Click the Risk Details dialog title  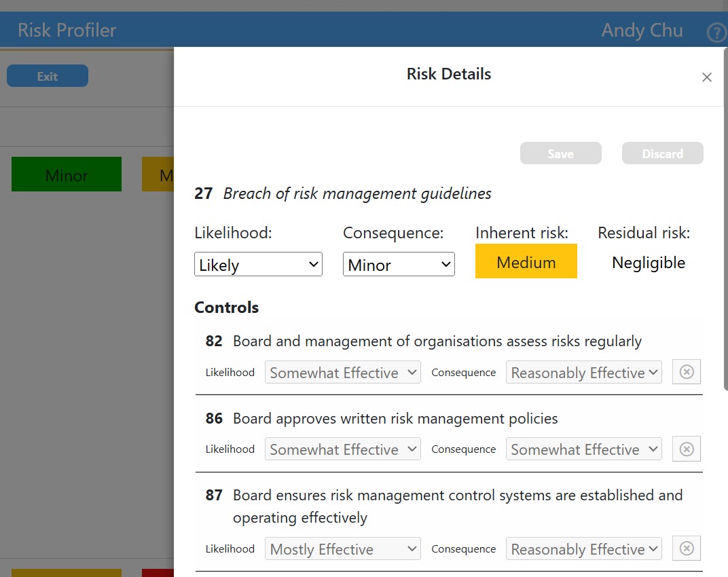(449, 74)
